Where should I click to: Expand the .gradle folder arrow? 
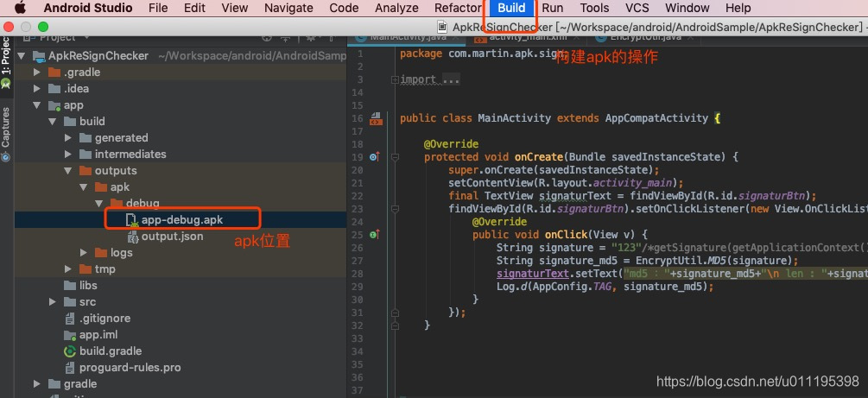pyautogui.click(x=37, y=73)
